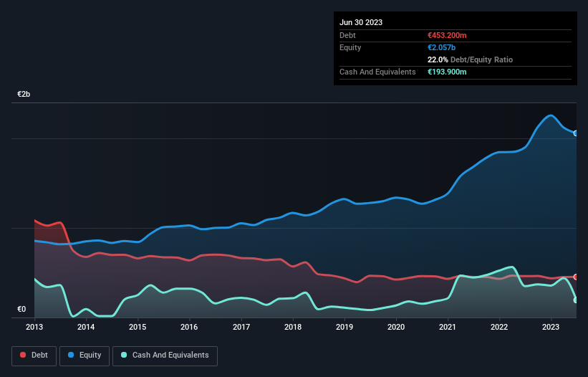Click the 2023 x-axis label
This screenshot has height=377, width=588.
pos(551,327)
